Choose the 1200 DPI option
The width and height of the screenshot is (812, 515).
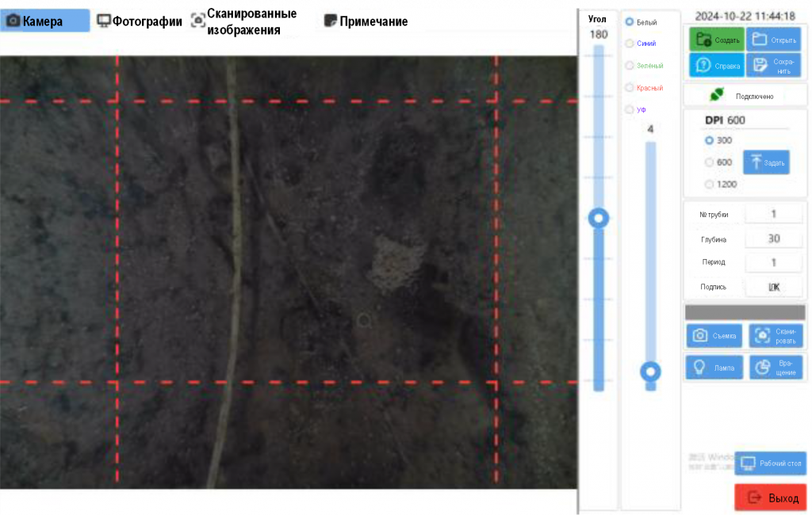pyautogui.click(x=721, y=185)
